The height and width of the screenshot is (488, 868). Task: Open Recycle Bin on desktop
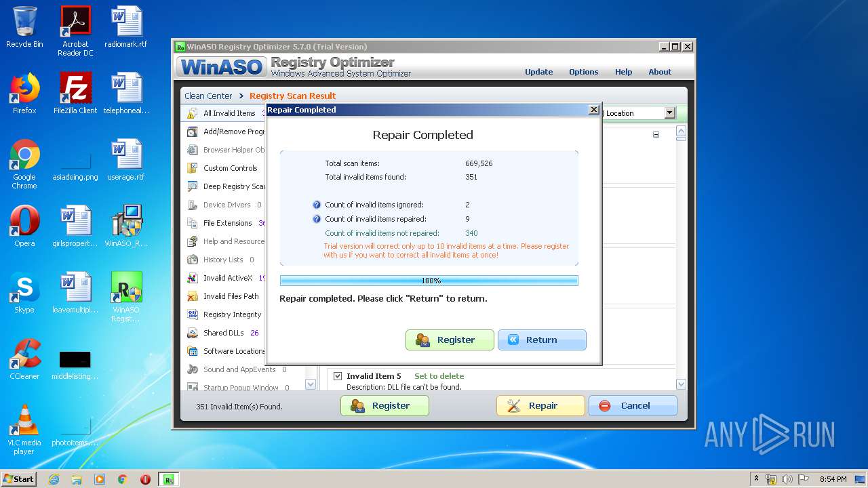(x=24, y=27)
